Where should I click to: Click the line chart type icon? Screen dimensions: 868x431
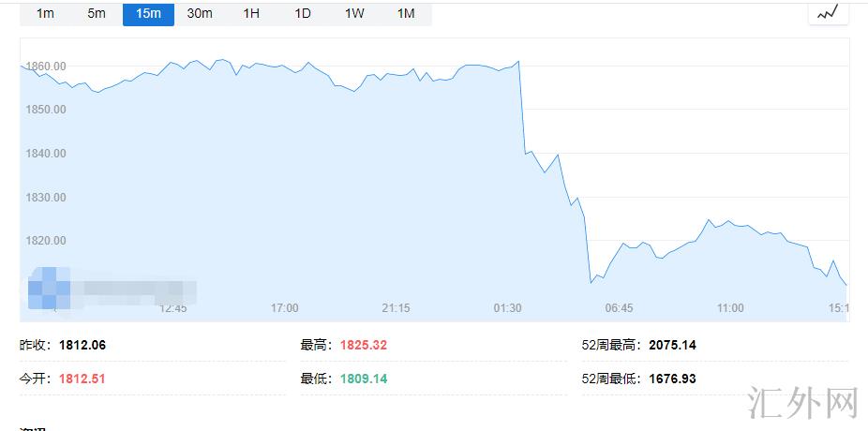[828, 12]
